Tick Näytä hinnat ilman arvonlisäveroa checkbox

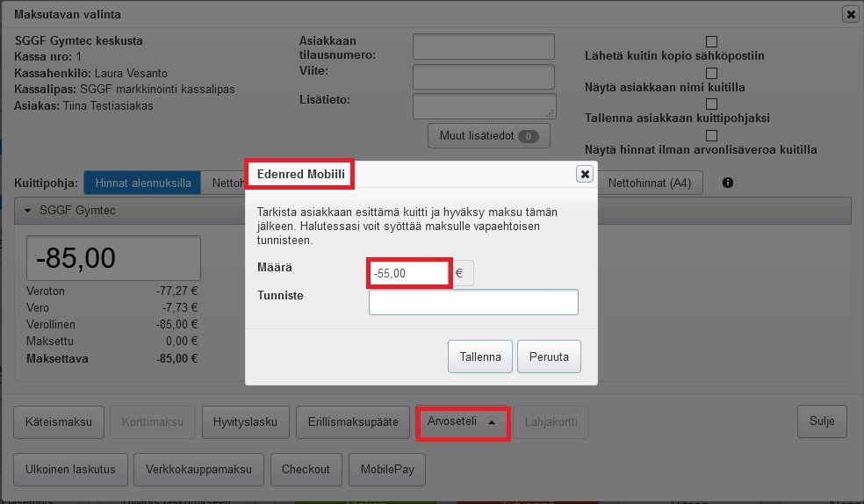pos(711,135)
